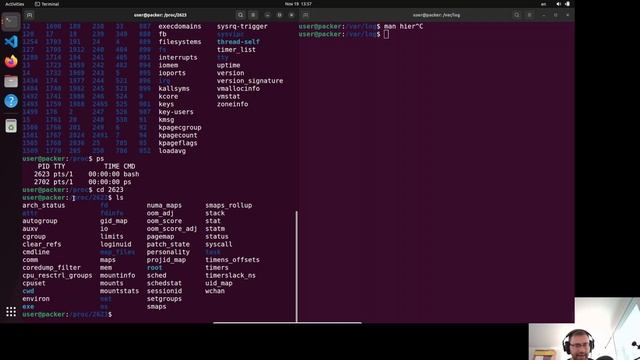
Task: Click 'version_signature' entry in listing
Action: point(250,81)
